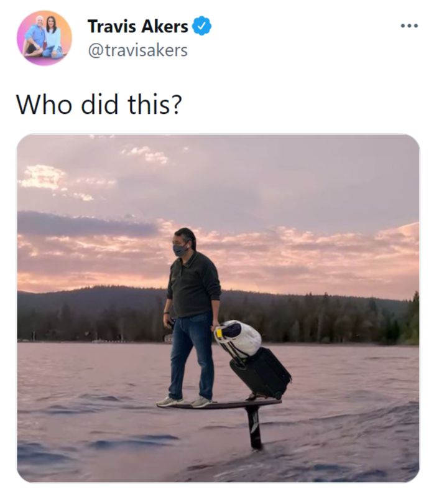Open the @travisakers handle link

[x=137, y=50]
